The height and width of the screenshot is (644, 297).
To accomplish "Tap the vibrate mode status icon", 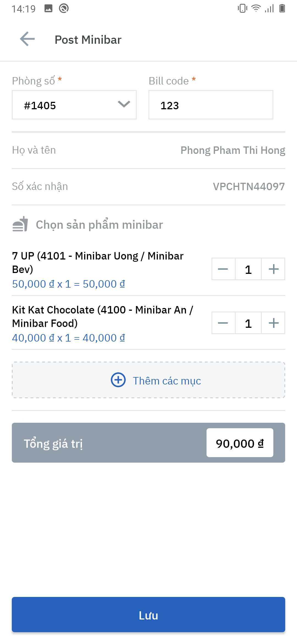I will pyautogui.click(x=242, y=9).
